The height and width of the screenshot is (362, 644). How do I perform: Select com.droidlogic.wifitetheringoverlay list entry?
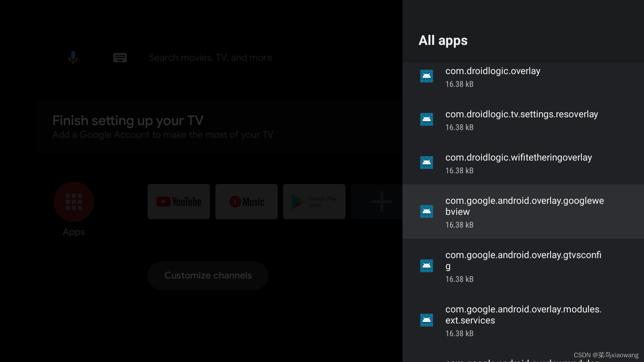tap(523, 164)
